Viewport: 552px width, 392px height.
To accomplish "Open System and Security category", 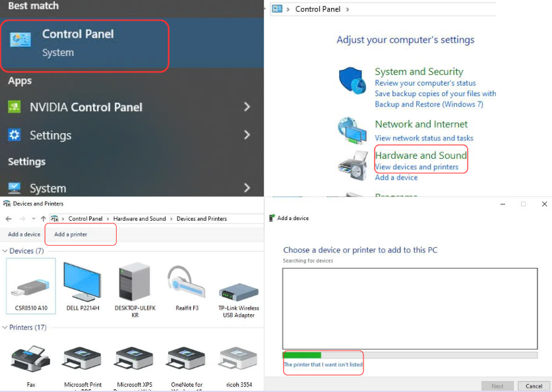I will (419, 72).
